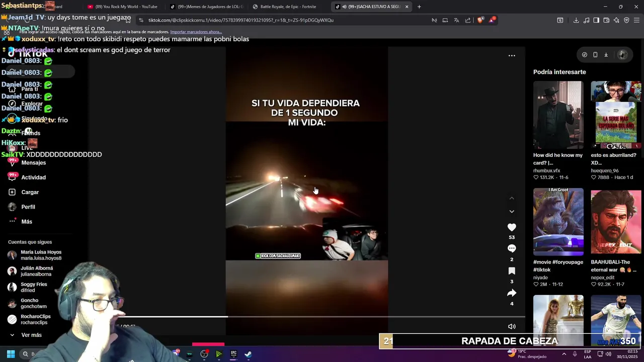Viewport: 644px width, 362px height.
Task: Go to the previous video with up chevron
Action: coord(512,198)
